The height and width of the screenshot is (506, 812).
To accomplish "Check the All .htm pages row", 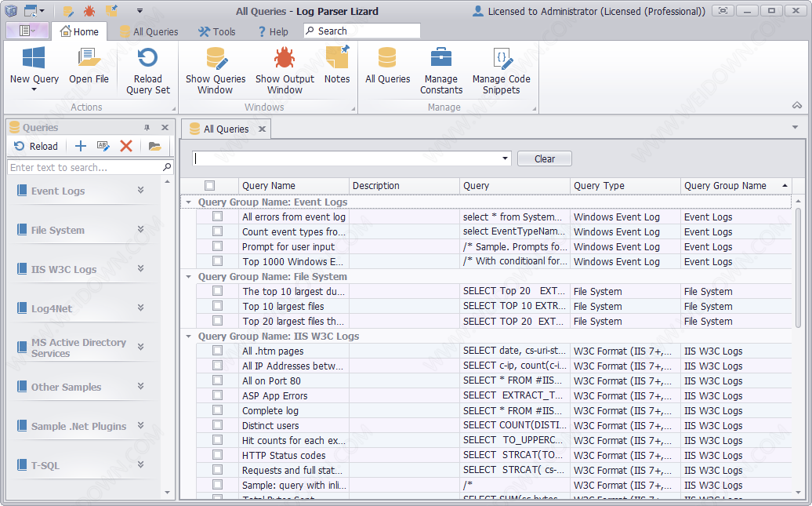I will 218,351.
